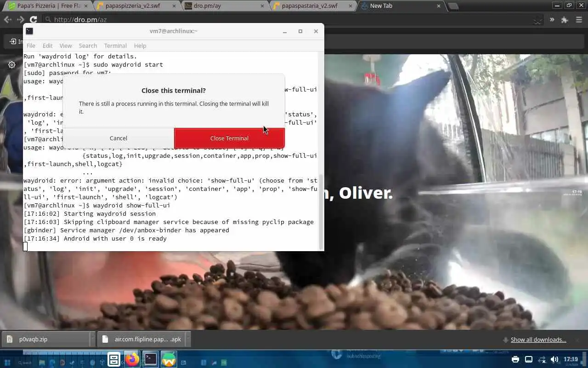This screenshot has height=368, width=588.
Task: Open the taskbar clock showing 17:19
Action: point(571,359)
